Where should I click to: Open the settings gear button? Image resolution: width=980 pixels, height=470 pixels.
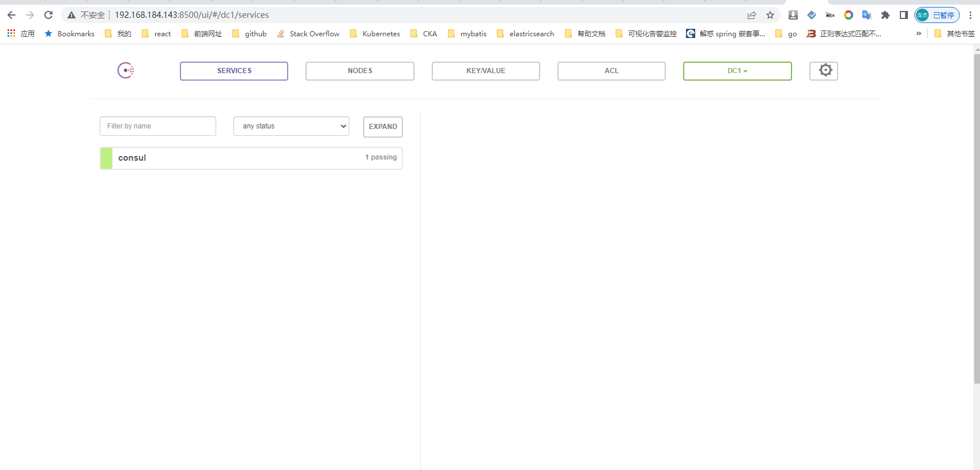pyautogui.click(x=824, y=71)
